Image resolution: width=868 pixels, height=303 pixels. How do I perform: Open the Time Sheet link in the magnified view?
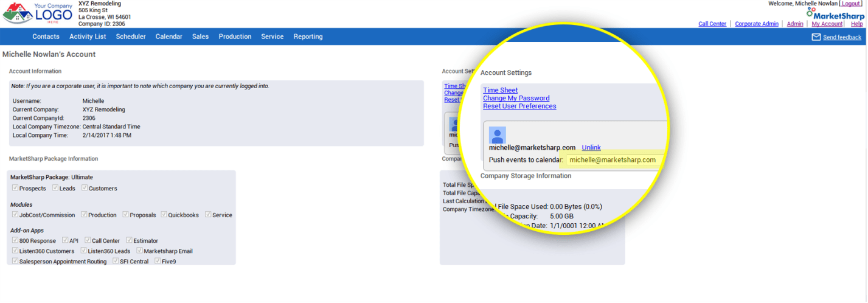point(501,90)
